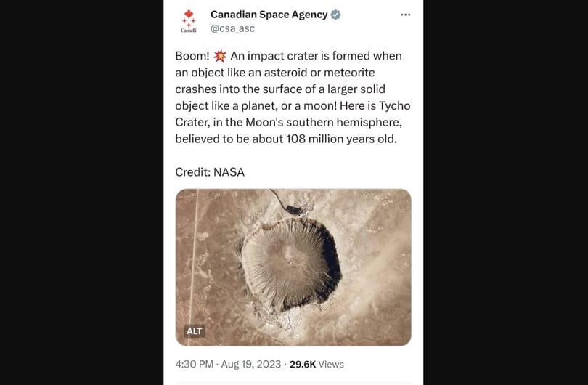Open the crater photo thumbnail
The width and height of the screenshot is (588, 385).
point(293,267)
